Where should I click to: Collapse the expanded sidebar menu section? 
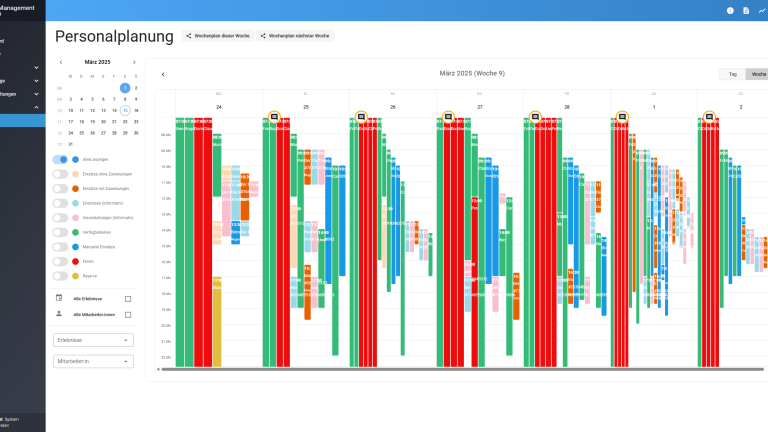click(x=36, y=107)
